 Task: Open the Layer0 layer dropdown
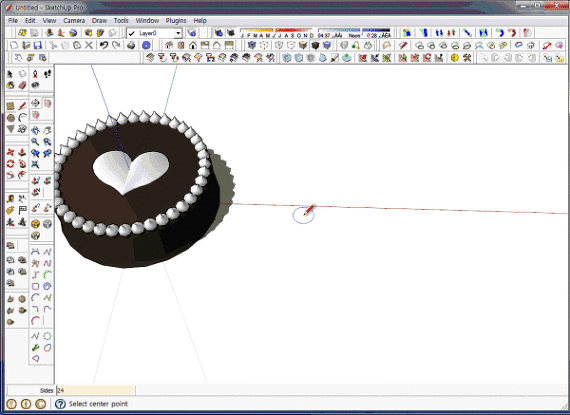[178, 33]
